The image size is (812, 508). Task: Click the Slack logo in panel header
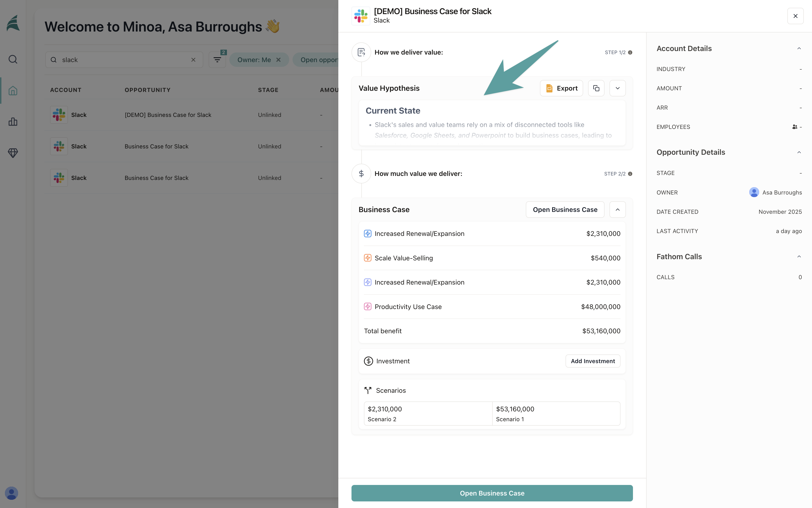pos(361,16)
